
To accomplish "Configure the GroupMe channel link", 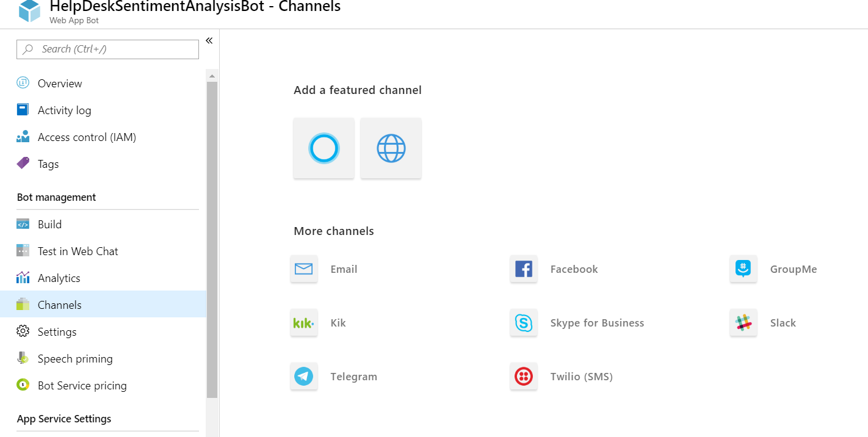I will pos(794,269).
